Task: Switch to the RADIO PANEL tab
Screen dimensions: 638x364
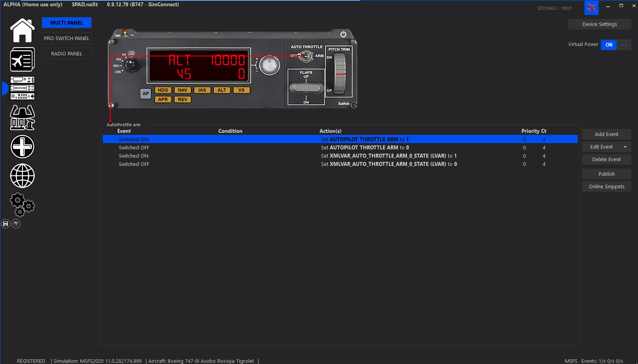Action: pyautogui.click(x=67, y=53)
